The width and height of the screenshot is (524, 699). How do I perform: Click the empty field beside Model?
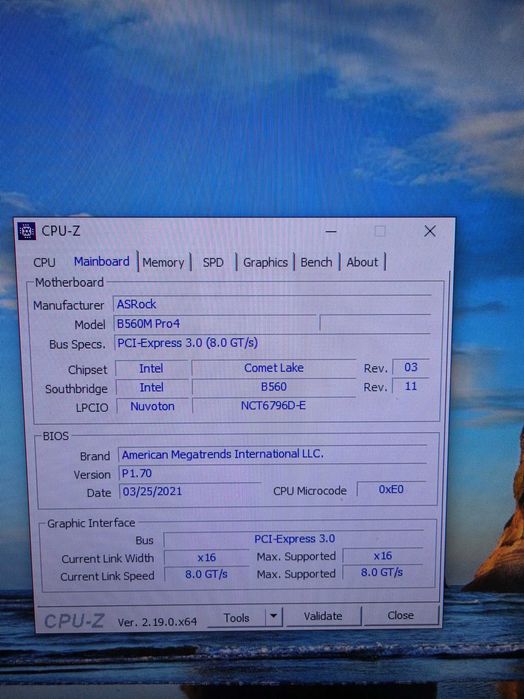pyautogui.click(x=375, y=323)
